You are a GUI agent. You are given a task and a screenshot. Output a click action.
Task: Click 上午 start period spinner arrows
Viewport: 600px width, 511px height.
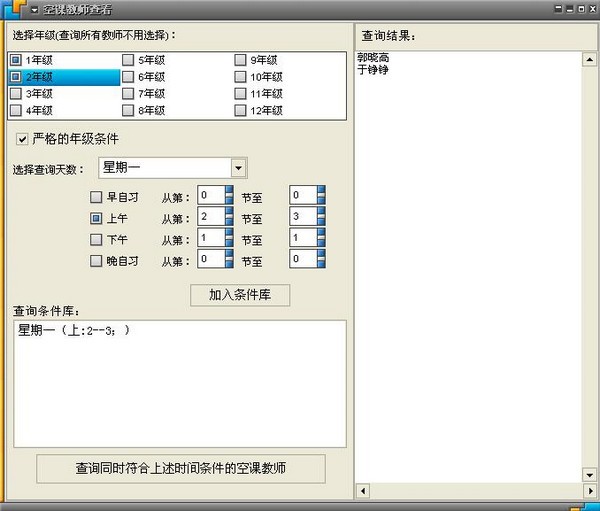[x=229, y=216]
